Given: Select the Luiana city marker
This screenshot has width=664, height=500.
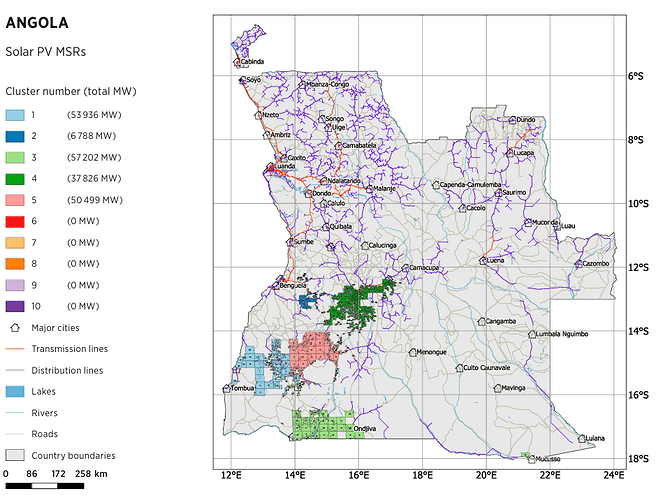Looking at the screenshot, I should coord(581,438).
